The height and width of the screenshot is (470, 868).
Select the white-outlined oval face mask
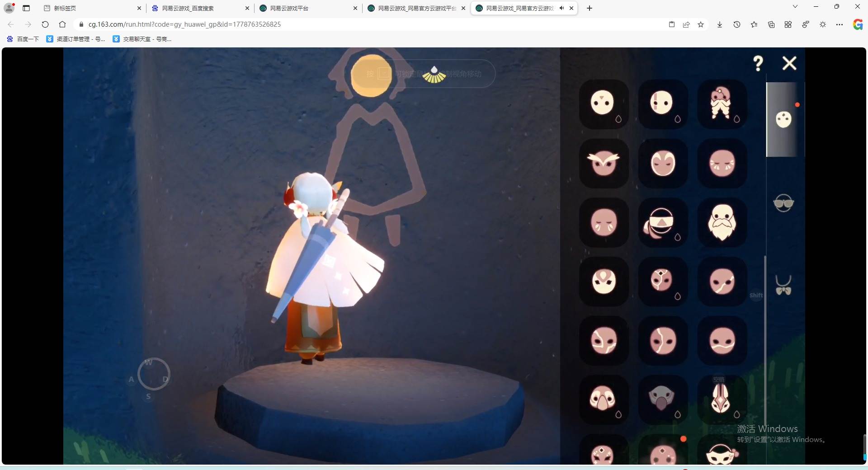tap(663, 163)
